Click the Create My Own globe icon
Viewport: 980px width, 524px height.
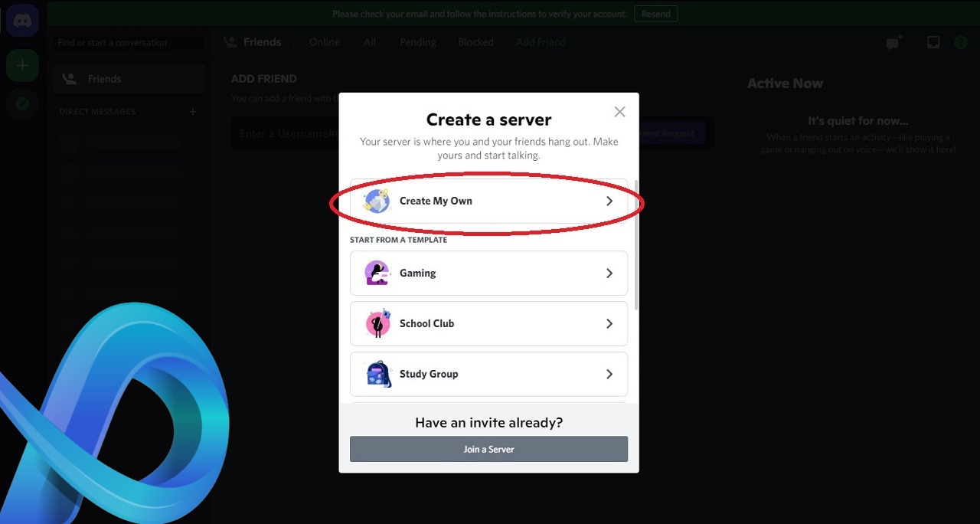click(x=376, y=201)
